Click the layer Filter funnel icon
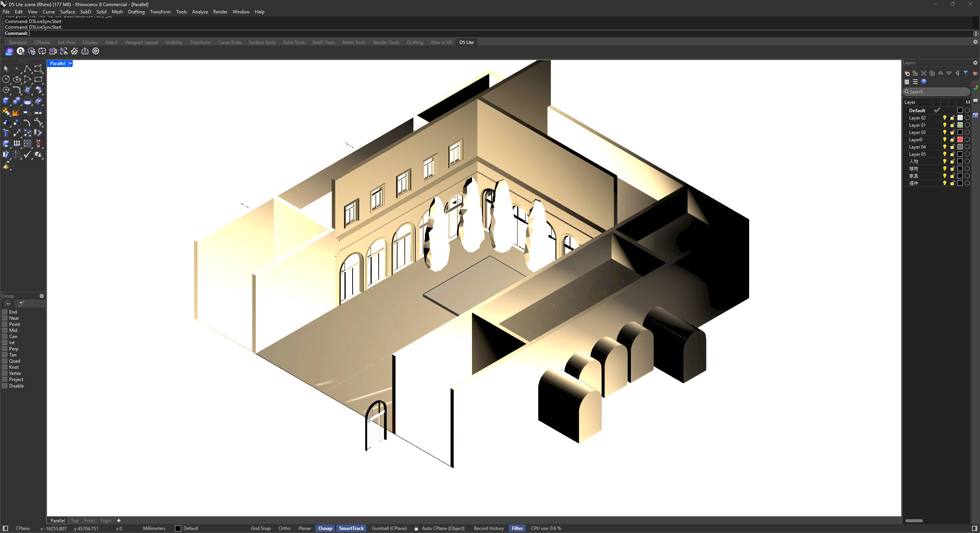 [966, 73]
